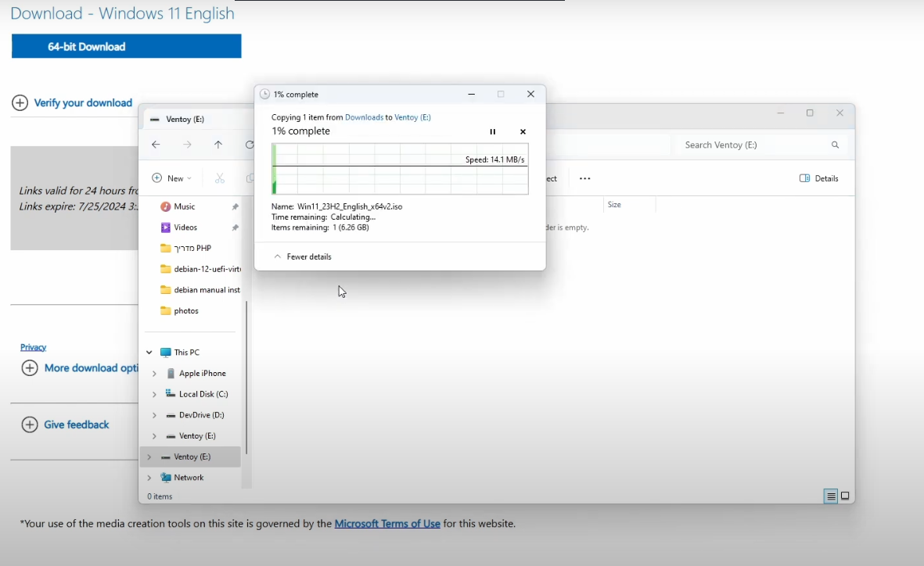Viewport: 924px width, 566px height.
Task: Click the Copy icon in Explorer toolbar
Action: (x=250, y=178)
